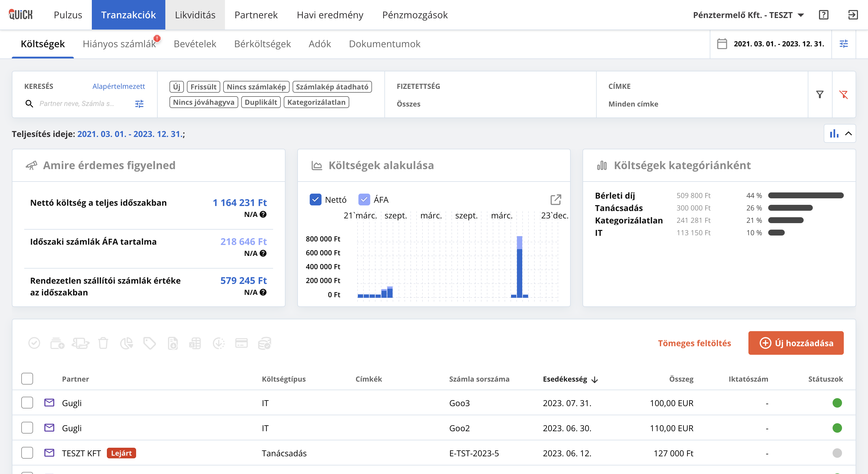Image resolution: width=868 pixels, height=474 pixels.
Task: Check the checkbox for Gugli Goo2 row
Action: pos(27,428)
